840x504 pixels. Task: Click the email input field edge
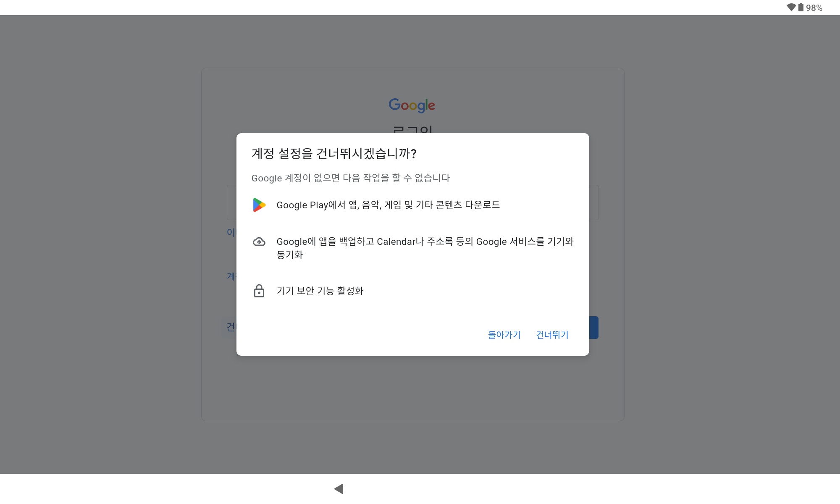[231, 202]
